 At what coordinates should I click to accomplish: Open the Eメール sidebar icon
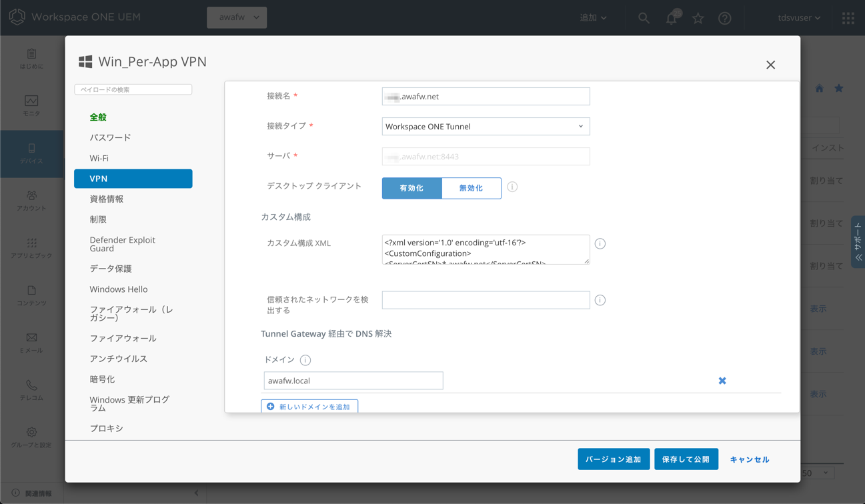[x=31, y=337]
